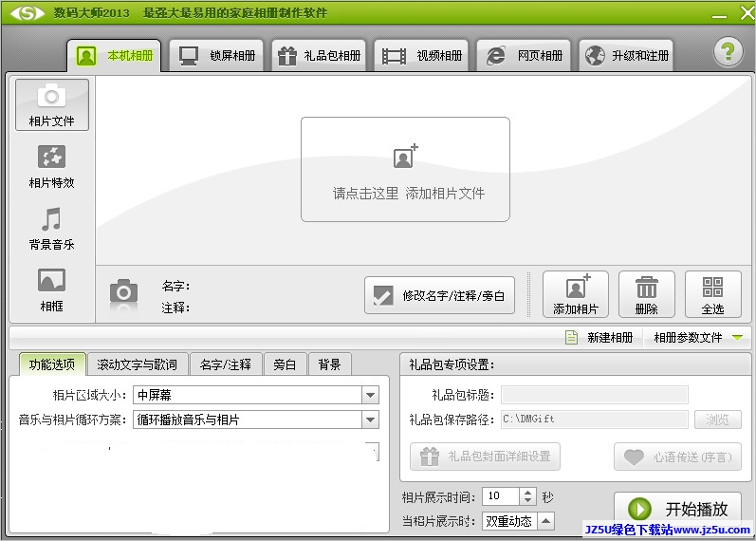Click the 礼品包标题 text field
This screenshot has width=756, height=541.
[x=594, y=395]
